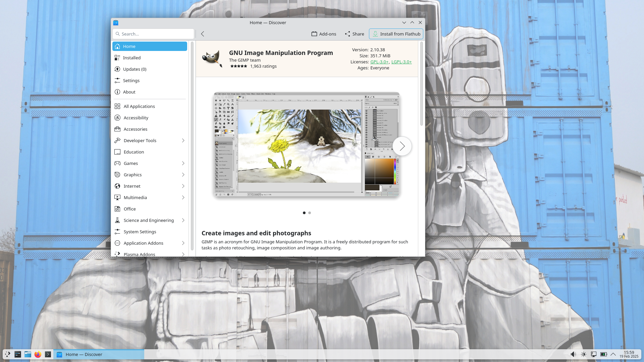
Task: Open the LGPL-3.0+ license link
Action: click(x=401, y=62)
